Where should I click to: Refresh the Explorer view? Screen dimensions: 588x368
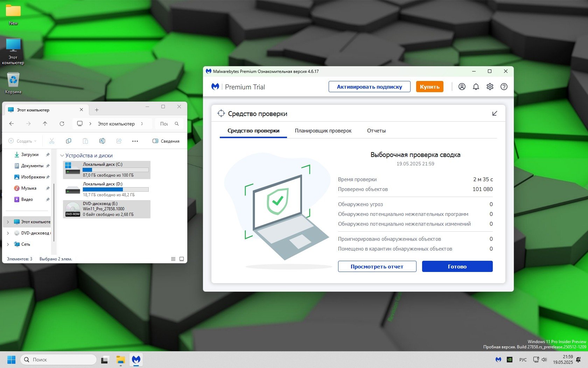click(62, 124)
